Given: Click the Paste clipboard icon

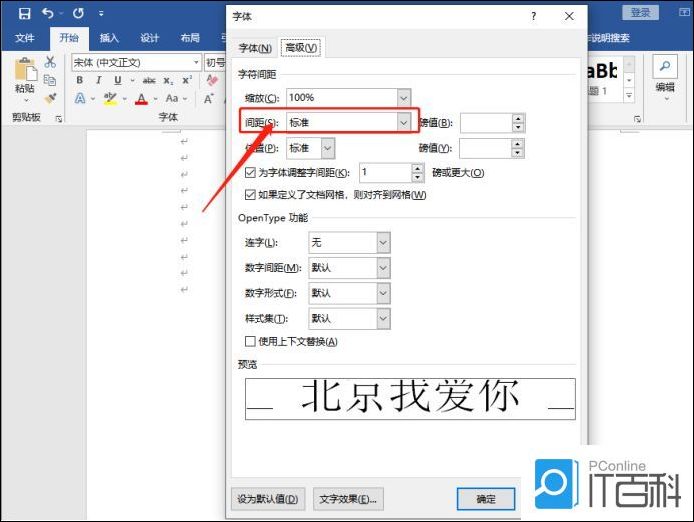Looking at the screenshot, I should [25, 70].
